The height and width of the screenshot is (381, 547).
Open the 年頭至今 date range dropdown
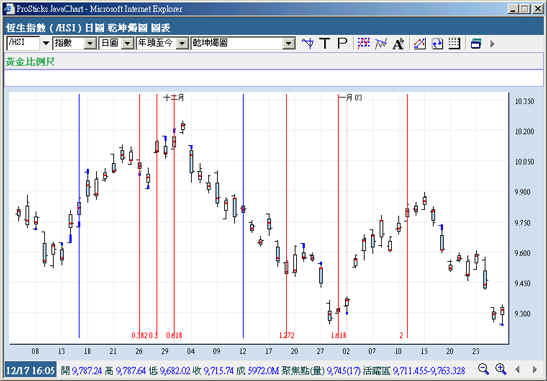pyautogui.click(x=182, y=44)
